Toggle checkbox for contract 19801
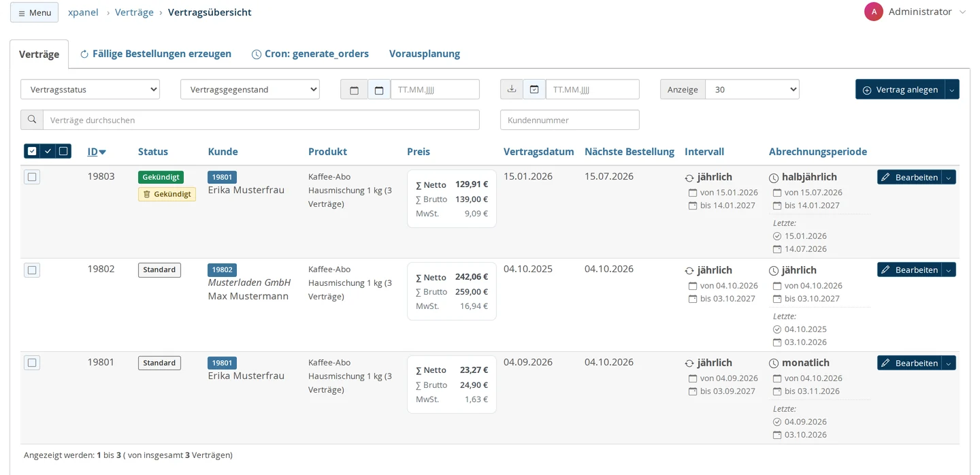The width and height of the screenshot is (980, 475). [32, 363]
